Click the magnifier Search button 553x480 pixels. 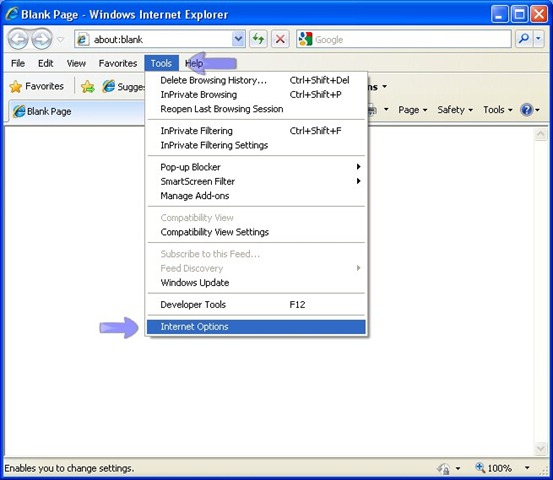(x=524, y=39)
